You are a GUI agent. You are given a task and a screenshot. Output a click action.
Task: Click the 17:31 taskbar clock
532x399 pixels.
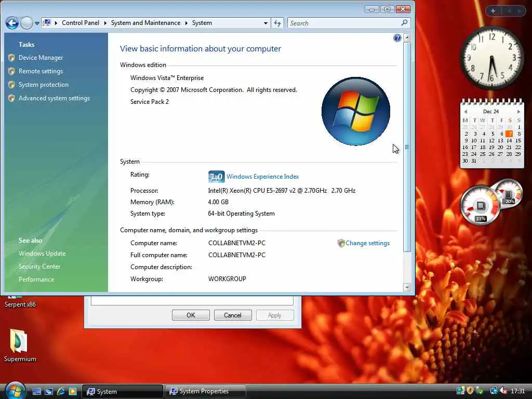[518, 391]
